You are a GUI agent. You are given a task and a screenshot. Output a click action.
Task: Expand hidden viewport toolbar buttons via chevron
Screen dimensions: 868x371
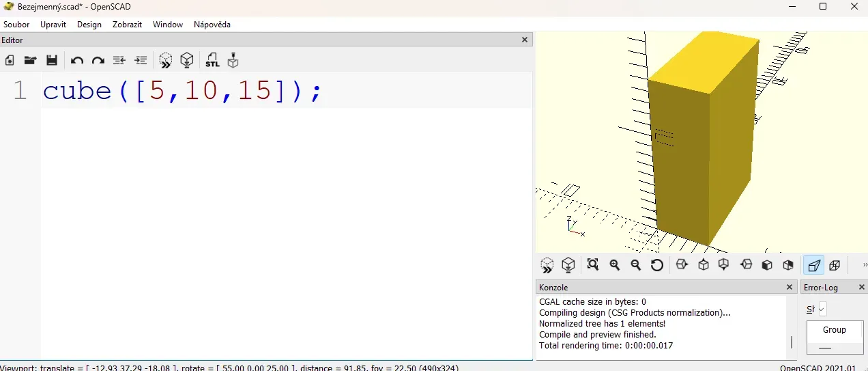tap(865, 265)
